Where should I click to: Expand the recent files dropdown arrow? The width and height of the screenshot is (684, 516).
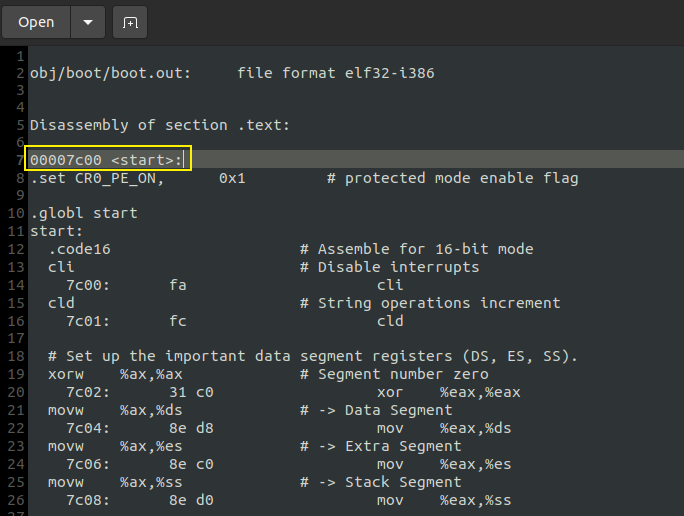[88, 22]
